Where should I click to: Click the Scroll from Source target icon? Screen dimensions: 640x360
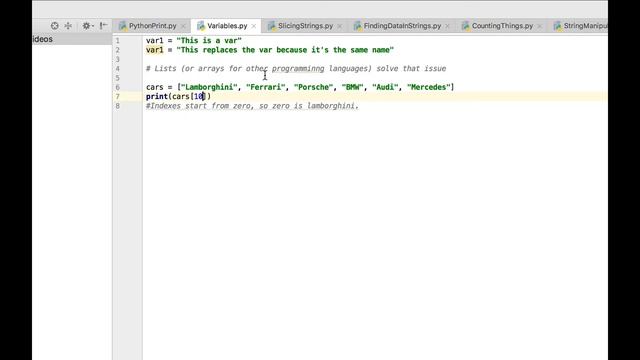click(54, 26)
